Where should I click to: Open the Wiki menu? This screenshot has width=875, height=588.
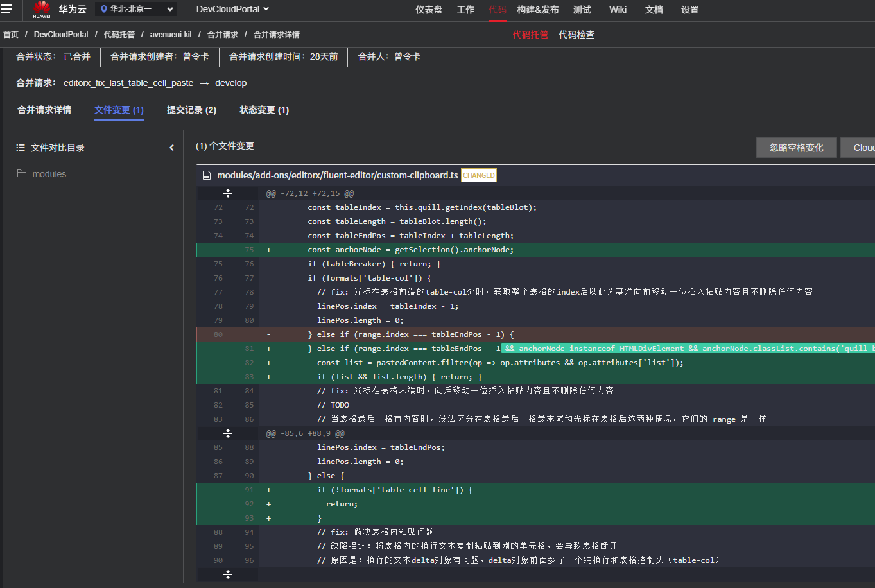[x=618, y=10]
